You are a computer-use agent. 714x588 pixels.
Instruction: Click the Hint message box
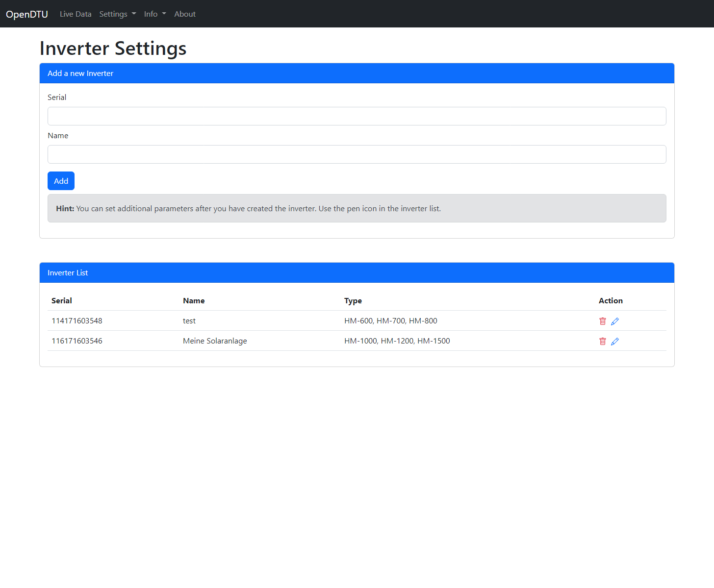357,209
